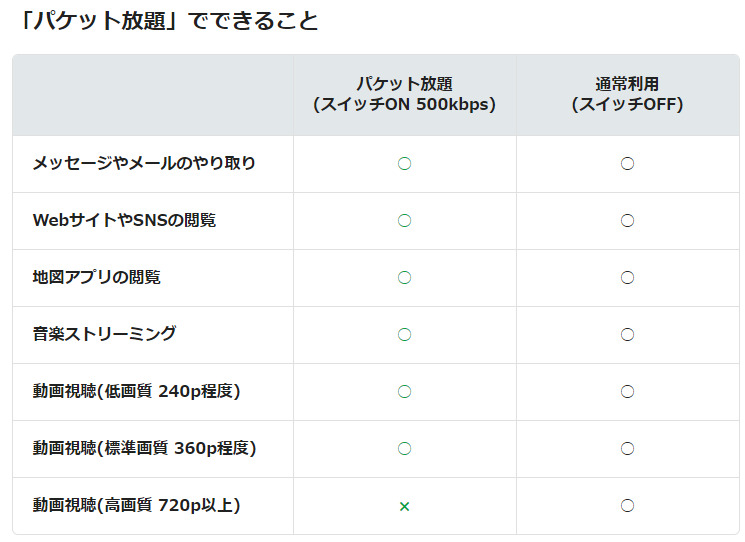
Task: Click the WebサイトやSNSの閲覧 row label
Action: point(124,220)
